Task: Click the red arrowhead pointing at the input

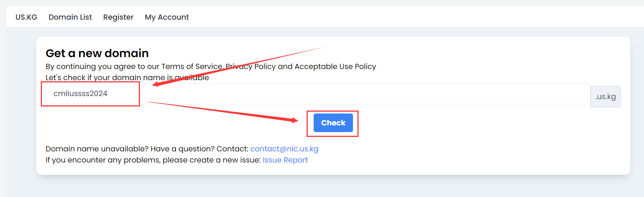Action: pos(156,84)
